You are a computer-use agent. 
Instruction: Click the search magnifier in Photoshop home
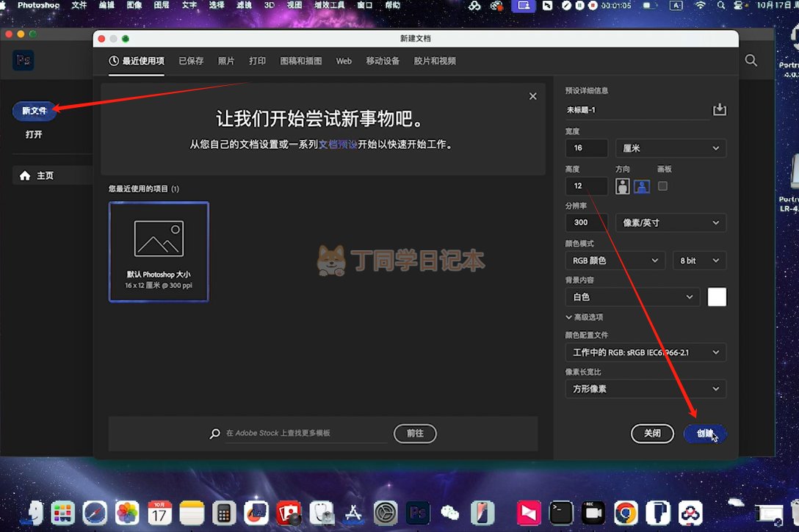751,61
